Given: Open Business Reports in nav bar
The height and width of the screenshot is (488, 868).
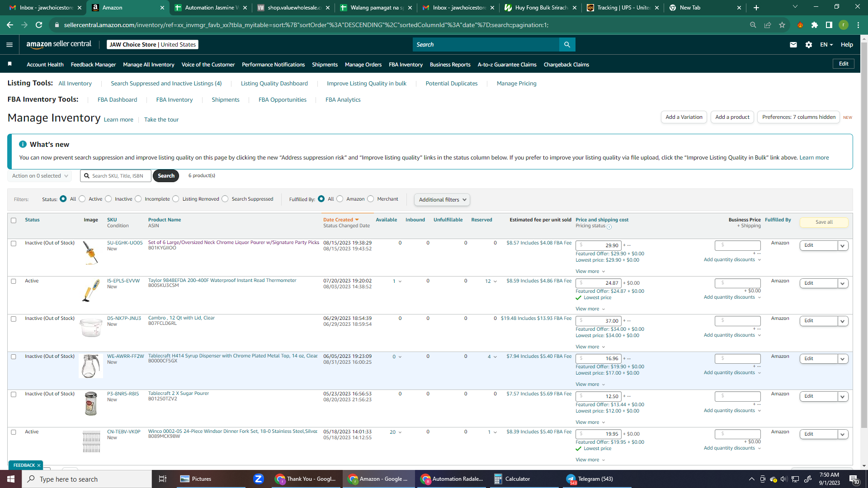Looking at the screenshot, I should 450,65.
